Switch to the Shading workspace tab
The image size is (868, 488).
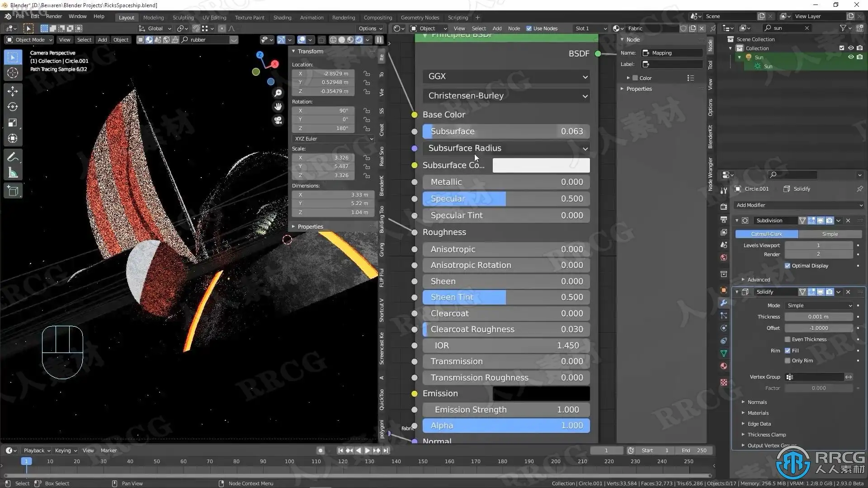point(282,18)
